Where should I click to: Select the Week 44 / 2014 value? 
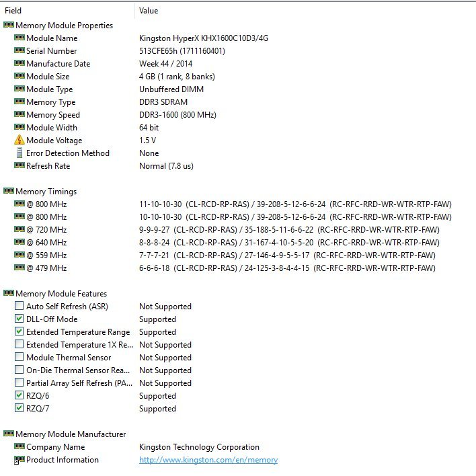[x=166, y=63]
